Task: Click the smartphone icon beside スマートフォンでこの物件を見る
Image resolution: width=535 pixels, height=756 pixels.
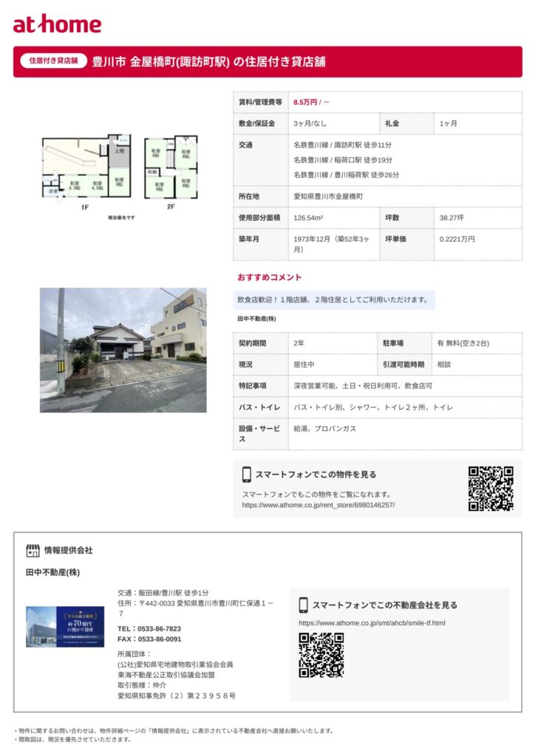Action: 247,475
